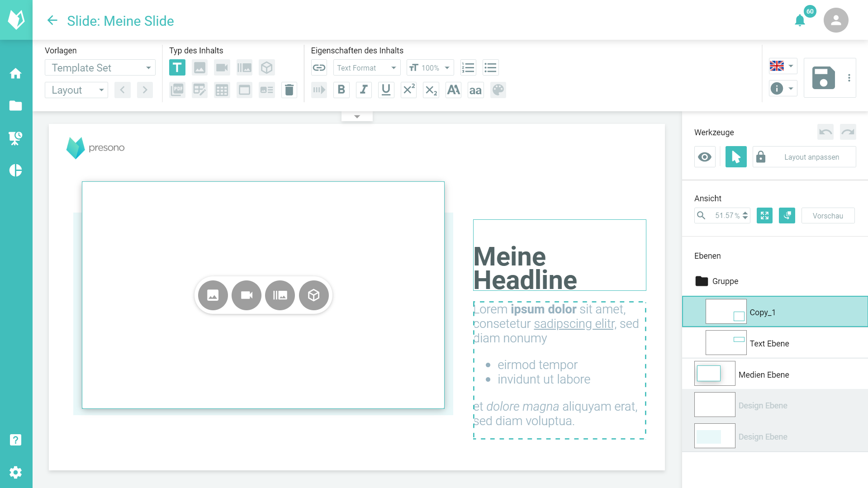This screenshot has height=488, width=868.
Task: Toggle bold formatting
Action: pos(342,90)
